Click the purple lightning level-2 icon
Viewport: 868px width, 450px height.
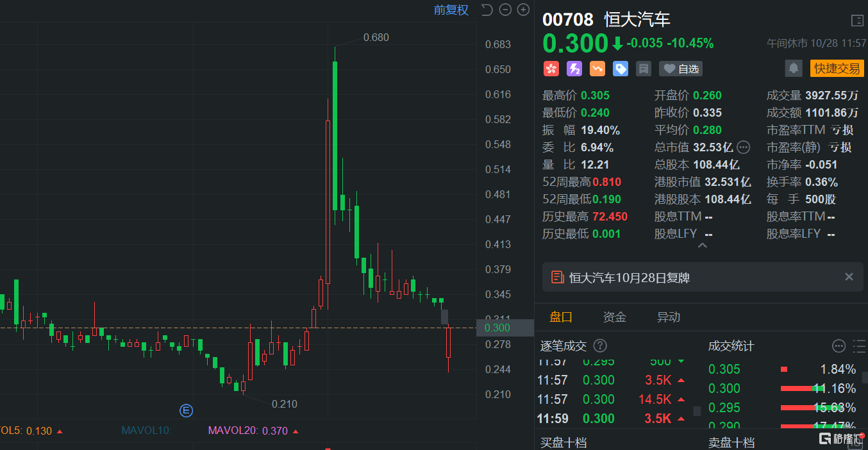pyautogui.click(x=574, y=69)
